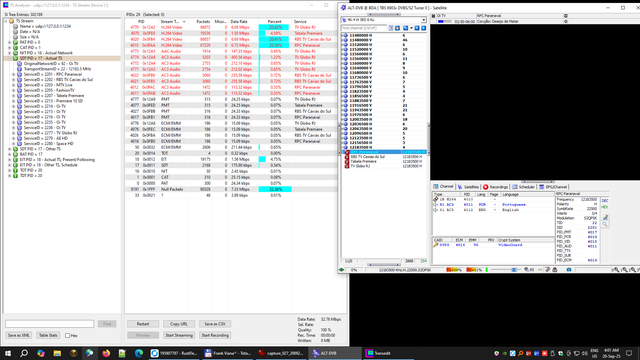Toggle the DEC display mode
This screenshot has width=640, height=360.
pyautogui.click(x=605, y=200)
